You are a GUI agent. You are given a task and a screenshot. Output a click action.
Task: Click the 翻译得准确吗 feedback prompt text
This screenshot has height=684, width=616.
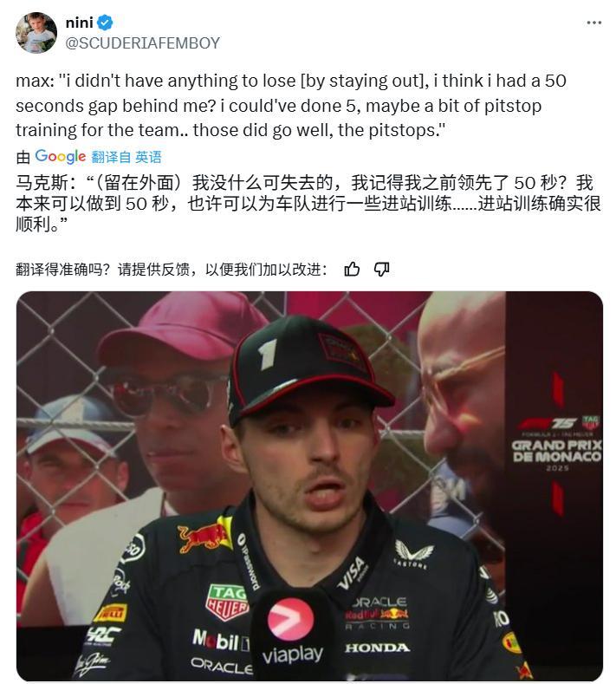(172, 269)
